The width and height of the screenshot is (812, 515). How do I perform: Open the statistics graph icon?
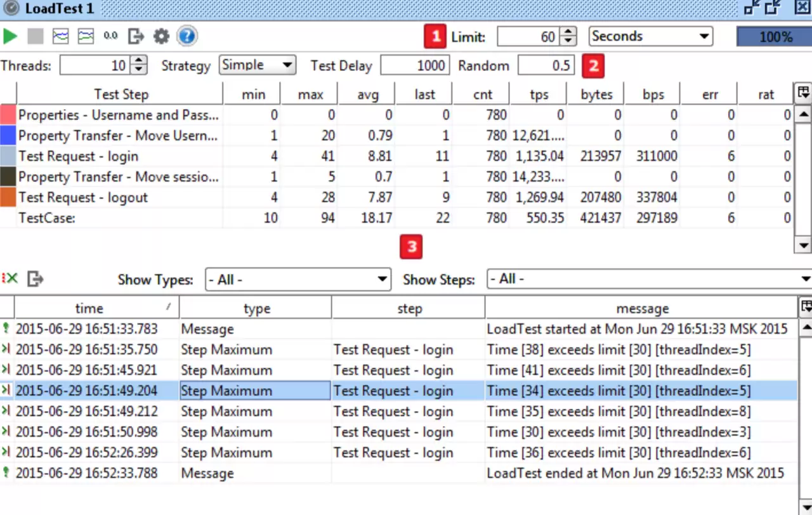(x=60, y=36)
